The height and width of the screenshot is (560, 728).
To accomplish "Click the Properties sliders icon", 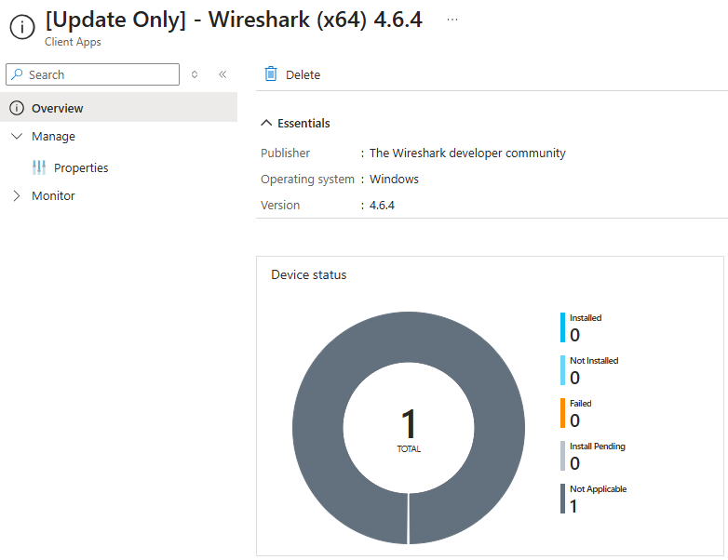I will click(x=38, y=167).
